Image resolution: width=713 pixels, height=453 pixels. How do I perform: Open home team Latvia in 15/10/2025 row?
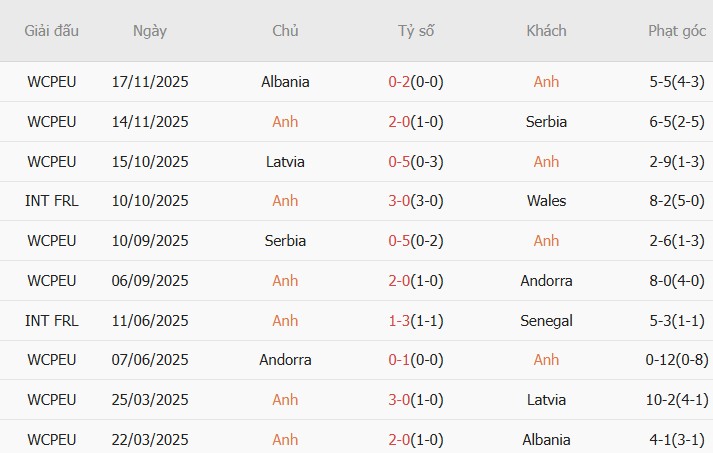tap(285, 162)
